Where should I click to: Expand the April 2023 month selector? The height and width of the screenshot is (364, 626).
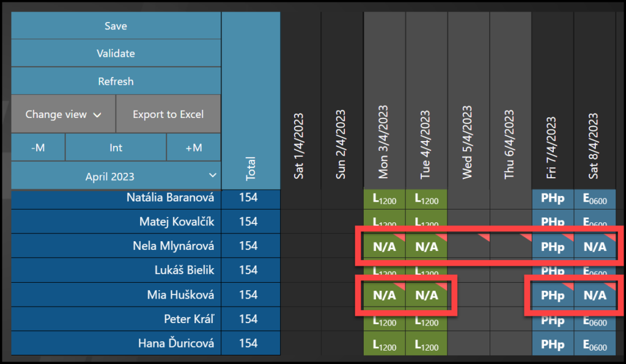point(116,177)
